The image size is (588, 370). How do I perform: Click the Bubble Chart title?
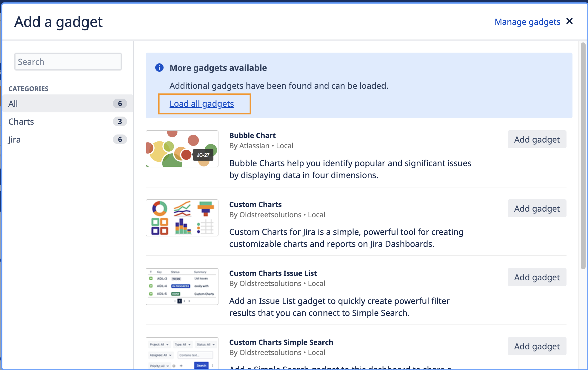click(252, 136)
